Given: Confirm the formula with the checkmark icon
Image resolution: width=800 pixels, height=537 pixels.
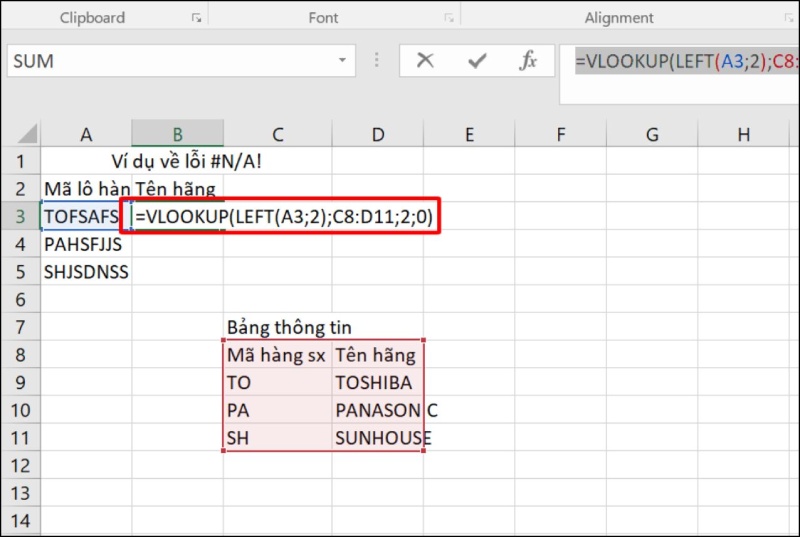Looking at the screenshot, I should pos(477,61).
